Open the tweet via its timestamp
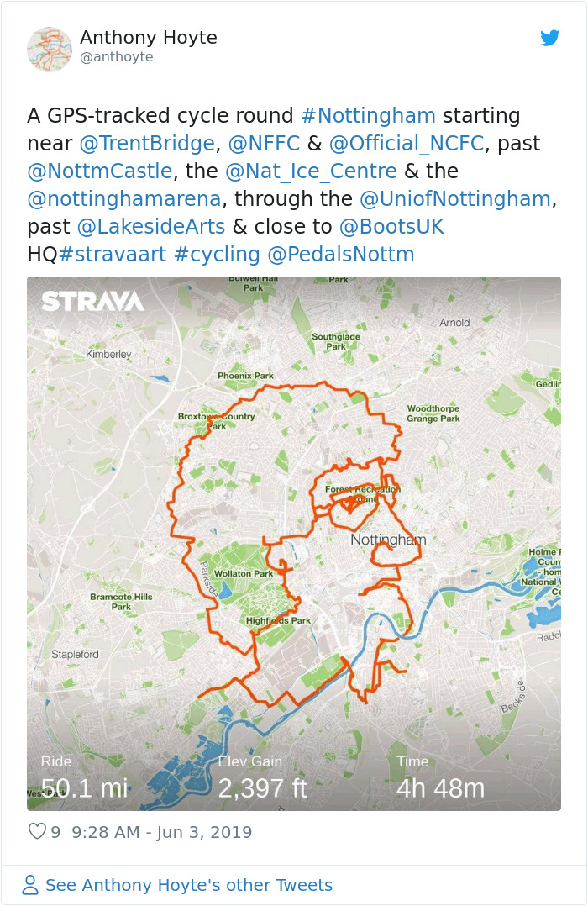This screenshot has height=906, width=588. click(158, 831)
